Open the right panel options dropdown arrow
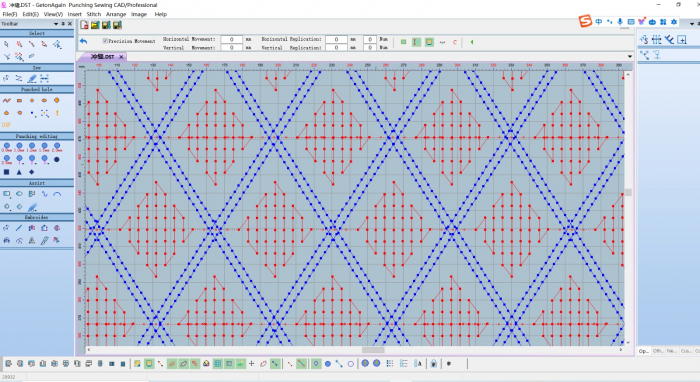This screenshot has height=382, width=700. [x=692, y=24]
